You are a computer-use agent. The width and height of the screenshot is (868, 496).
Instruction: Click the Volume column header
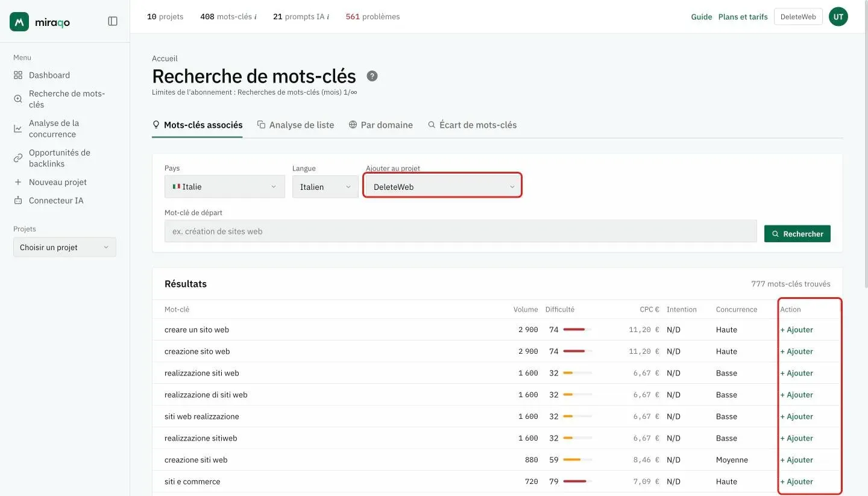pos(526,309)
